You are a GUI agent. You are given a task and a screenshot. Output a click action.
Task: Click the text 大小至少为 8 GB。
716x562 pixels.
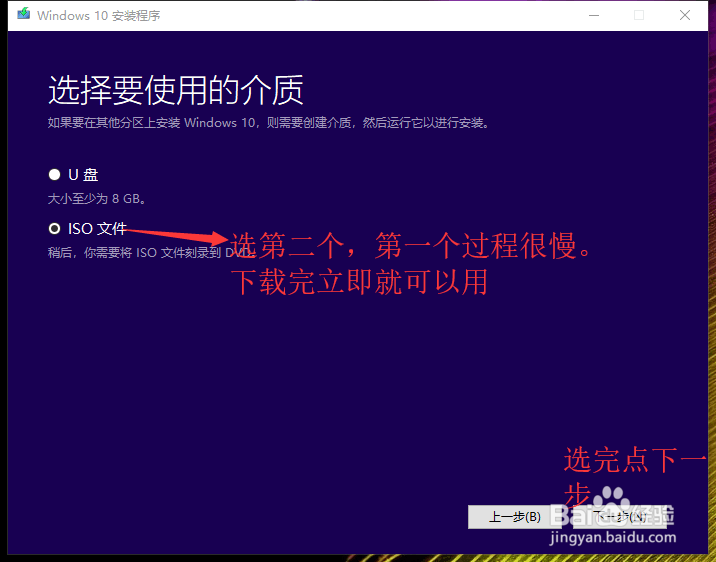[97, 199]
